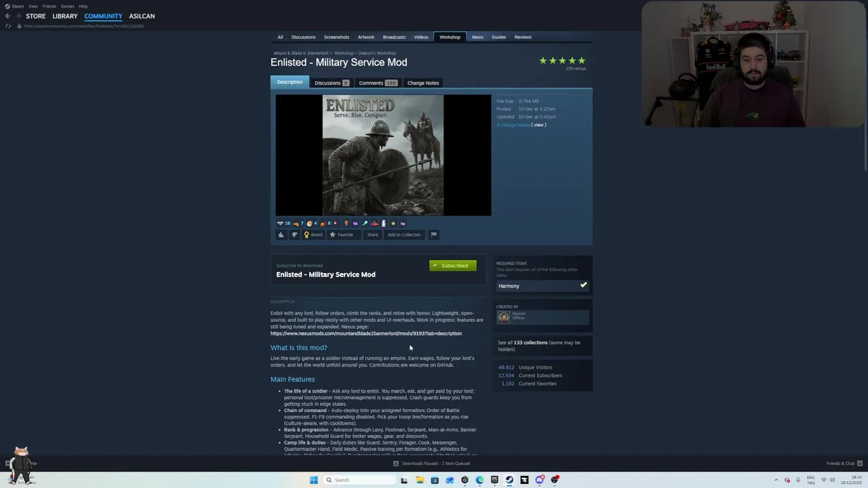Open the Screenshots hub tab
This screenshot has height=488, width=868.
pos(336,37)
